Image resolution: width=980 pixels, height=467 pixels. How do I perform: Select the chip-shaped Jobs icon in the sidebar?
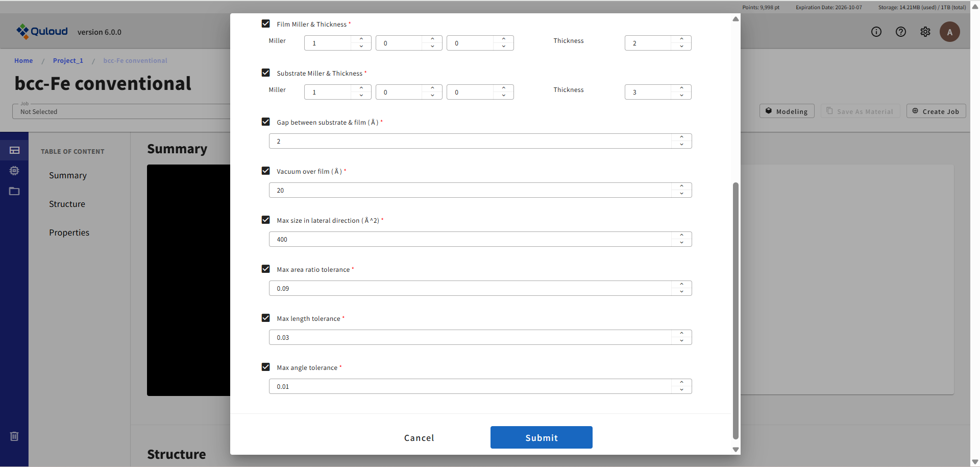(14, 170)
